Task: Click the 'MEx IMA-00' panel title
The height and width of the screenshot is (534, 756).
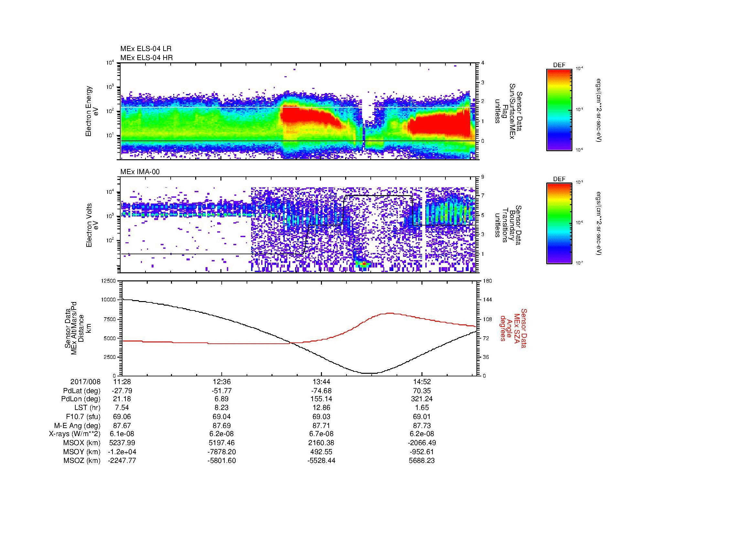Action: pos(140,172)
